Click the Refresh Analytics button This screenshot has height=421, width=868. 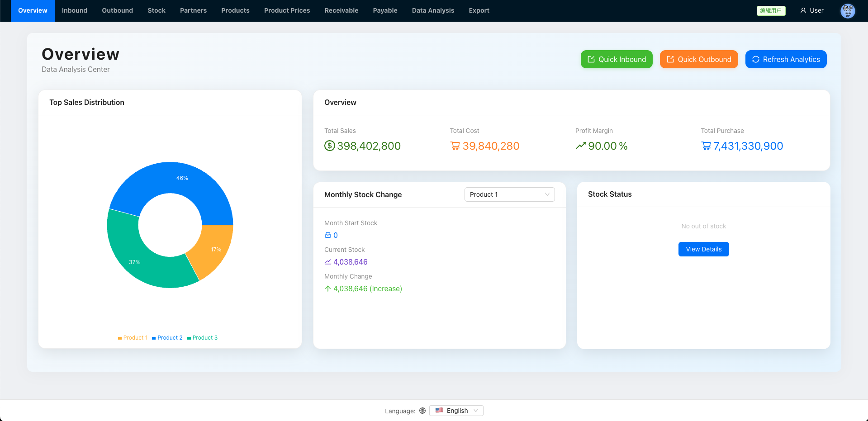(x=786, y=59)
